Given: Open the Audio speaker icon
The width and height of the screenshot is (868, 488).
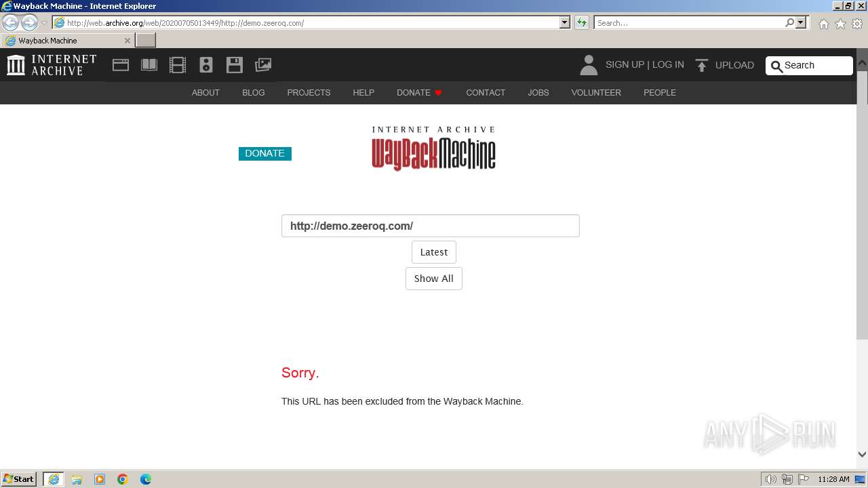Looking at the screenshot, I should click(206, 65).
